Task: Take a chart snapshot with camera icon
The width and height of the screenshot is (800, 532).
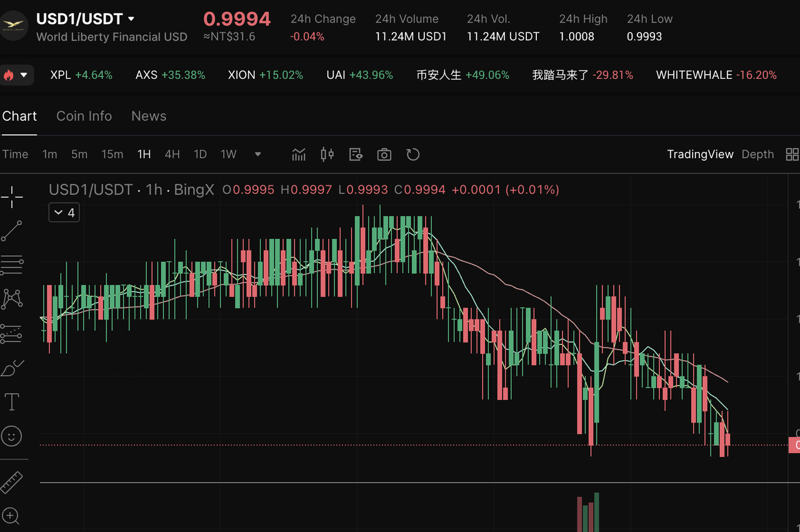Action: click(x=384, y=154)
